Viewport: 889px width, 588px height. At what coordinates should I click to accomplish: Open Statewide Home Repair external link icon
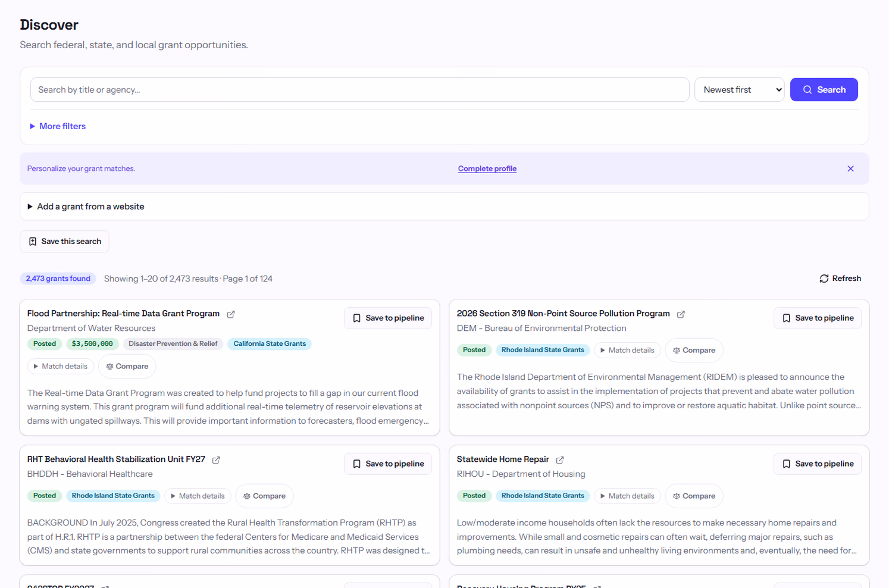coord(560,460)
